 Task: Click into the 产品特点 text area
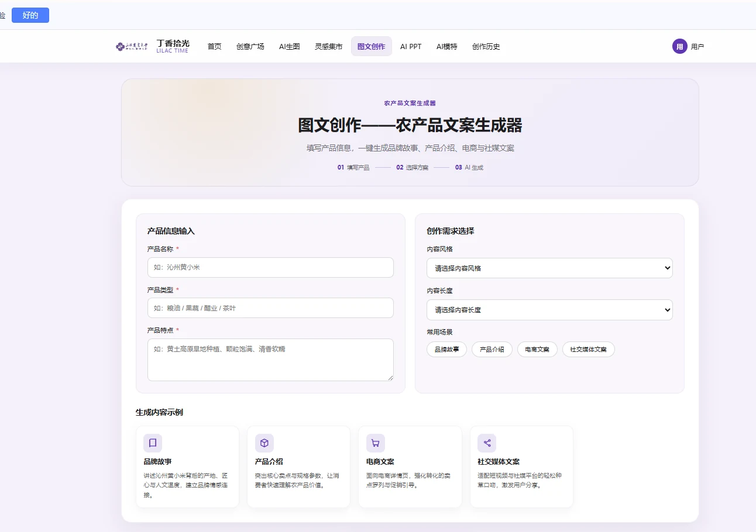click(270, 360)
